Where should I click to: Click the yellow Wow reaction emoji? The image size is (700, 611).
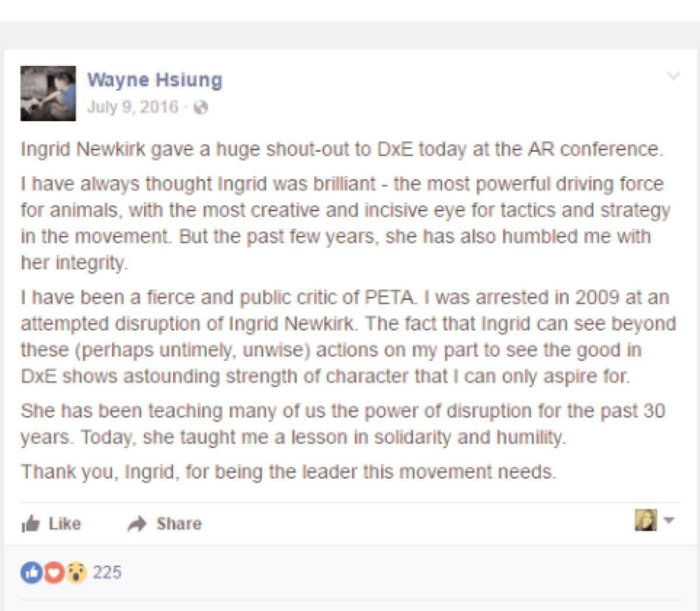coord(76,573)
